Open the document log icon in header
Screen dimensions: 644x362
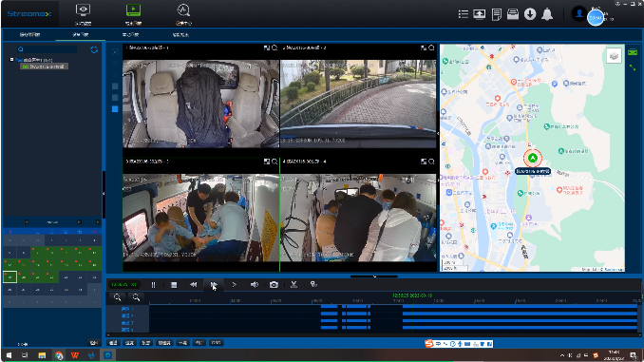[x=497, y=14]
